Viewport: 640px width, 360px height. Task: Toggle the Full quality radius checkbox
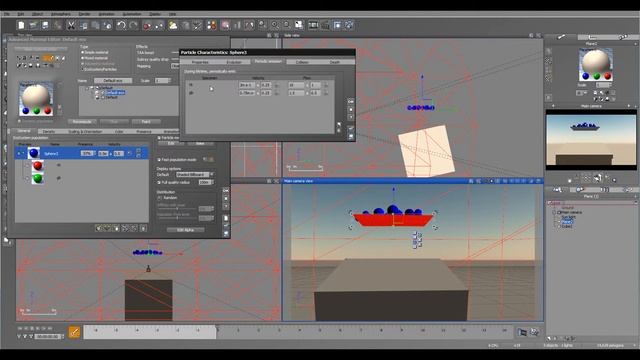coord(159,182)
